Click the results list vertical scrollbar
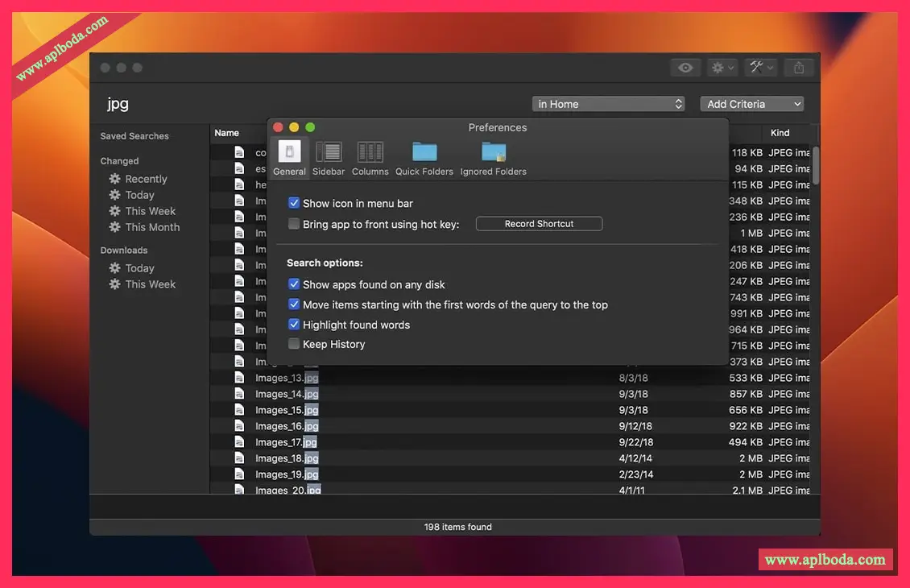Viewport: 910px width, 588px height. coord(816,165)
